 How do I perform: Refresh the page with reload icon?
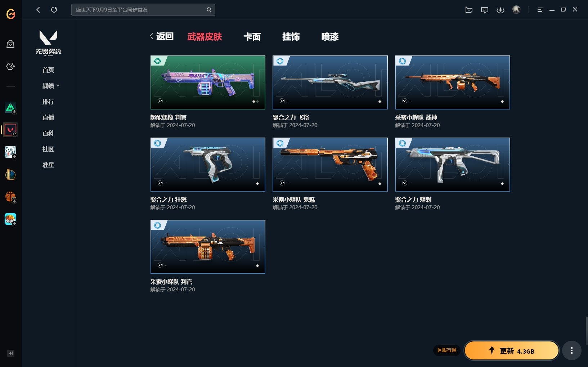tap(54, 10)
